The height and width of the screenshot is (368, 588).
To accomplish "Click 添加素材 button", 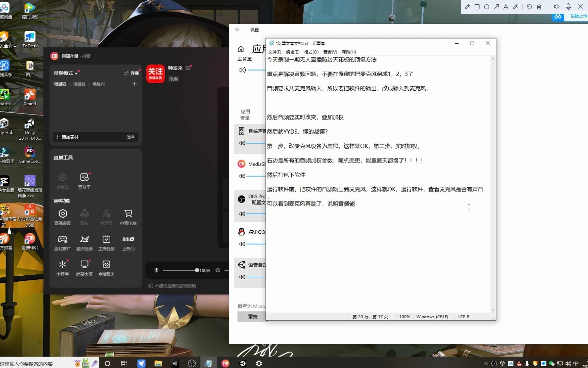I will pos(67,137).
